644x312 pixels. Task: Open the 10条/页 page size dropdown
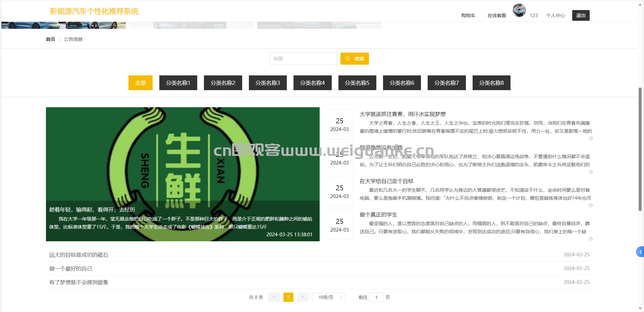point(328,297)
